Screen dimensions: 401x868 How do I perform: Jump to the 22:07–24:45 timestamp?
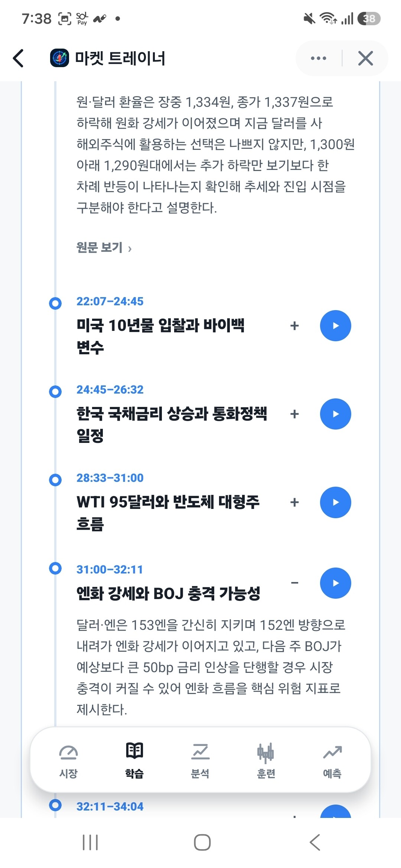click(110, 301)
